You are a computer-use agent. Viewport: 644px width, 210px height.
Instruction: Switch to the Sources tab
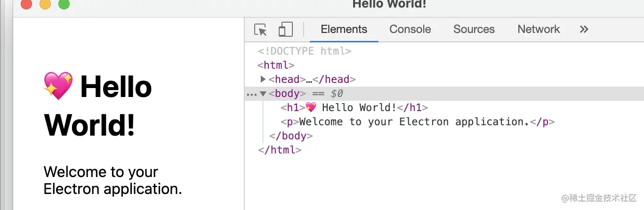[474, 29]
